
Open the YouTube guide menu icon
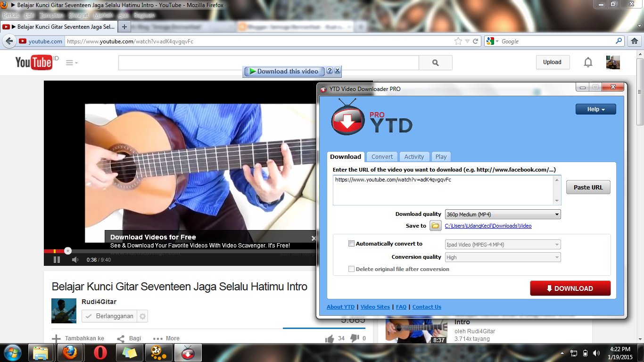point(72,63)
